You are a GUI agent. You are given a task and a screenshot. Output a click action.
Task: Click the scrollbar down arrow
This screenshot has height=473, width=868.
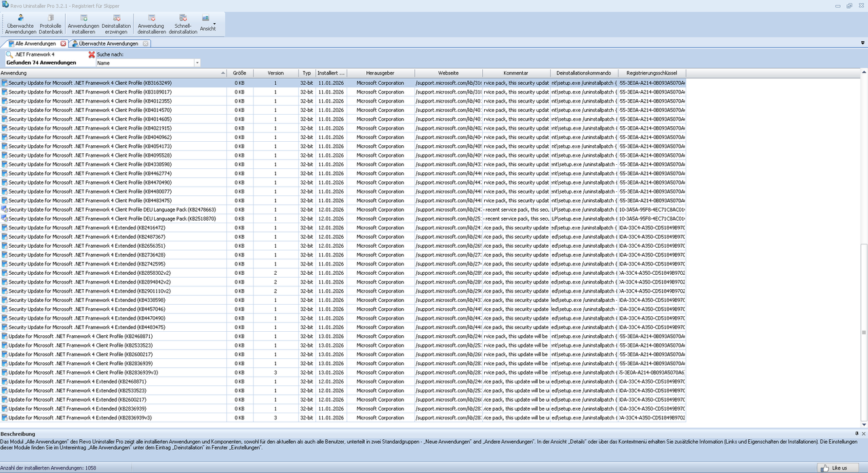[864, 424]
